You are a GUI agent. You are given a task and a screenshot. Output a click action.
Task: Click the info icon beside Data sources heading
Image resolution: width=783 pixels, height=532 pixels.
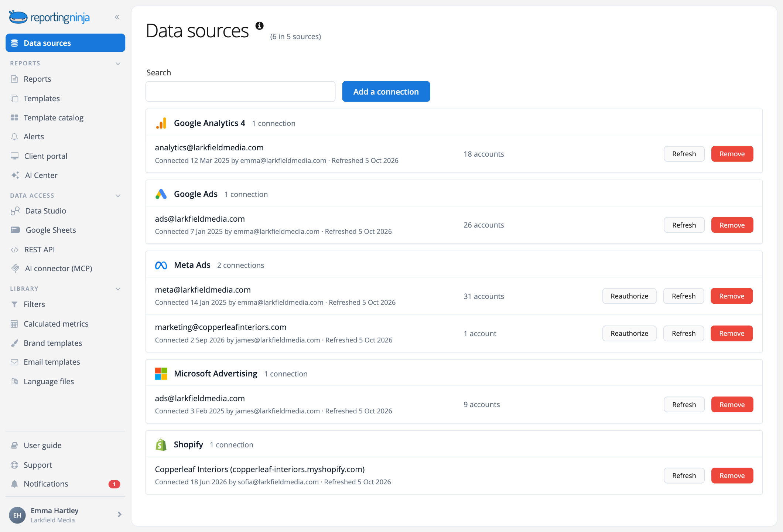(260, 25)
